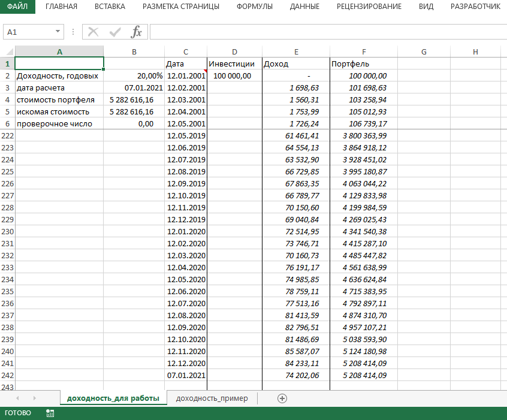Click the 20,00% cell
Screen dimensions: 507x420
pos(134,75)
